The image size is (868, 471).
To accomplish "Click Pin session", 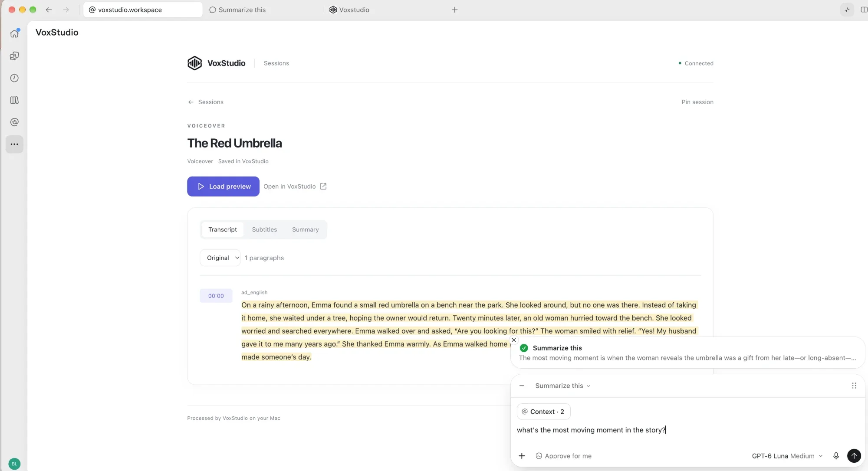I will coord(697,102).
